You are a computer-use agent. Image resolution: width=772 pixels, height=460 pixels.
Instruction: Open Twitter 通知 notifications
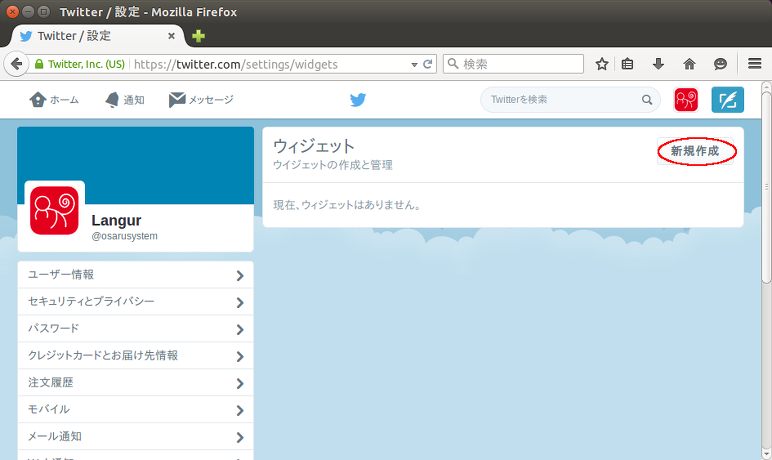pos(125,100)
